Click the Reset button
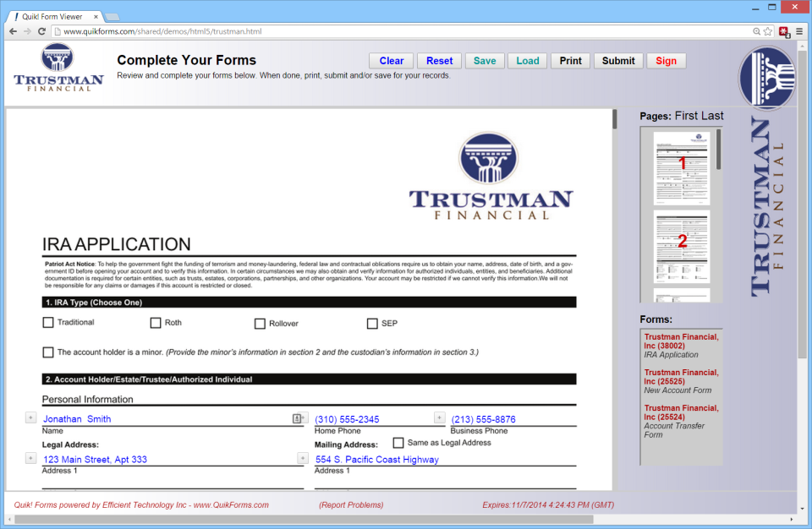Viewport: 812px width, 529px height. point(439,61)
